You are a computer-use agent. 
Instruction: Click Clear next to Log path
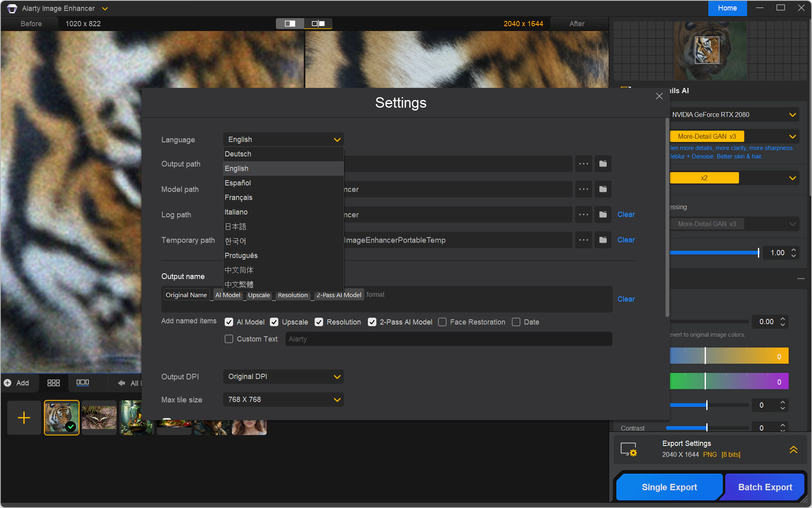pyautogui.click(x=626, y=214)
